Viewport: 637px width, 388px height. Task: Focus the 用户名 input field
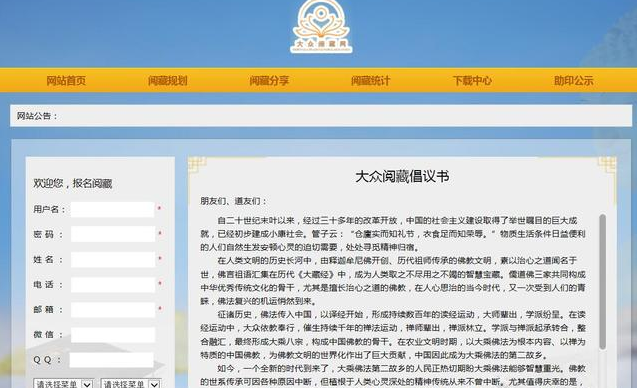click(x=113, y=210)
